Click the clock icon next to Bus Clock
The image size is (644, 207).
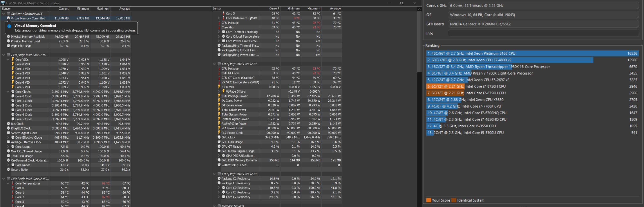point(9,124)
